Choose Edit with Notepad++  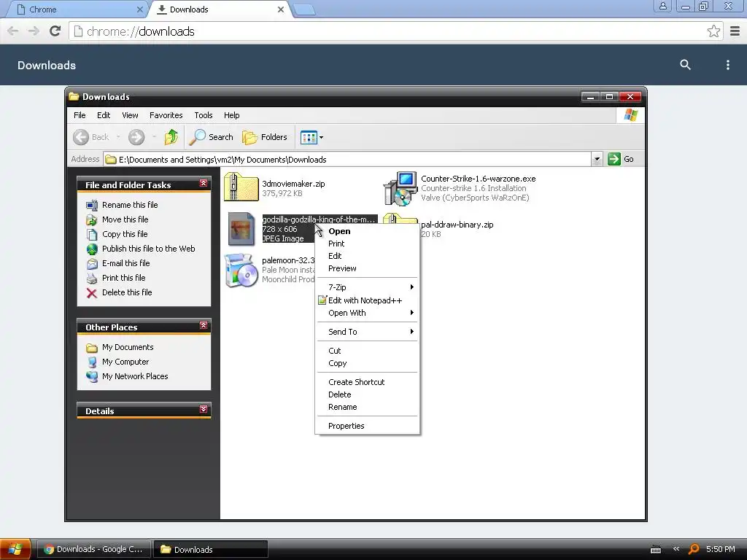pos(368,300)
